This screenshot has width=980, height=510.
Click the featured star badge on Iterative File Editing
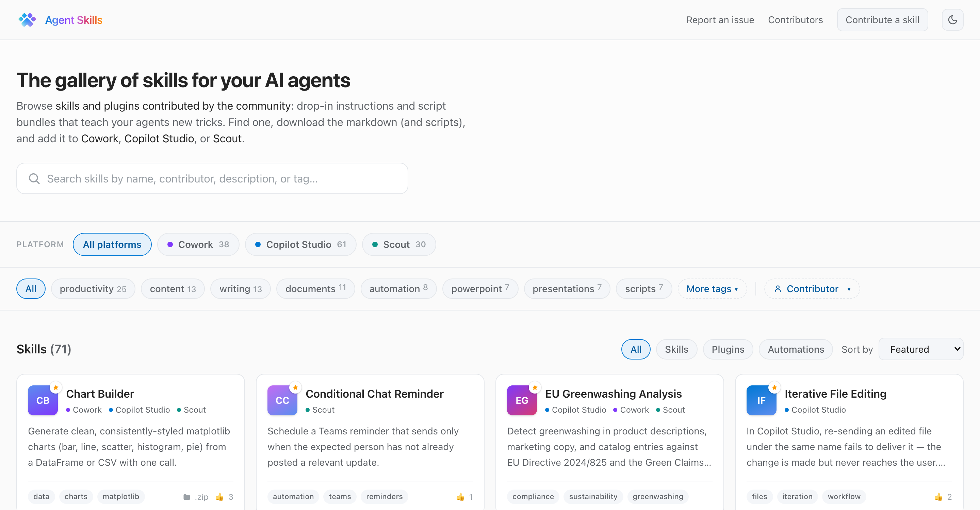point(774,387)
